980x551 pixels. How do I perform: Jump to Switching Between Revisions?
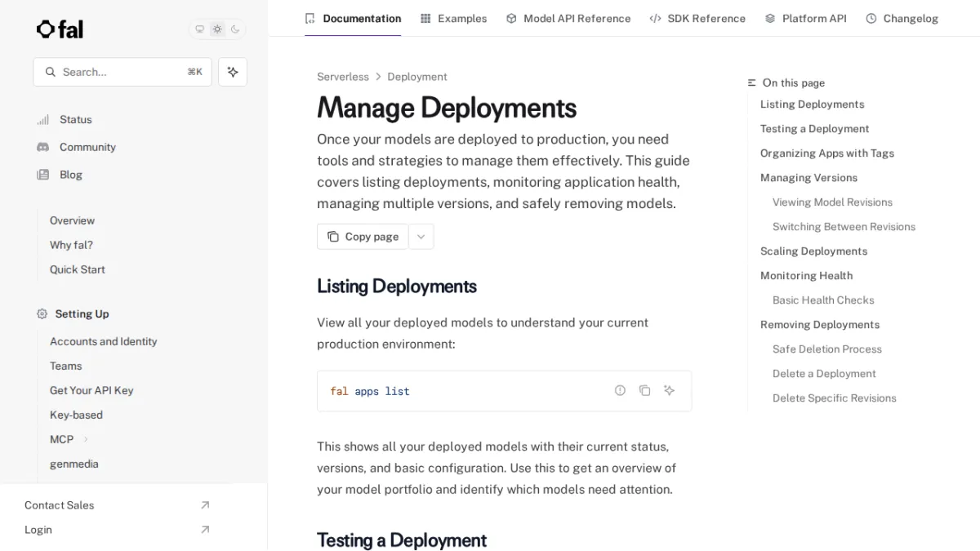[844, 227]
